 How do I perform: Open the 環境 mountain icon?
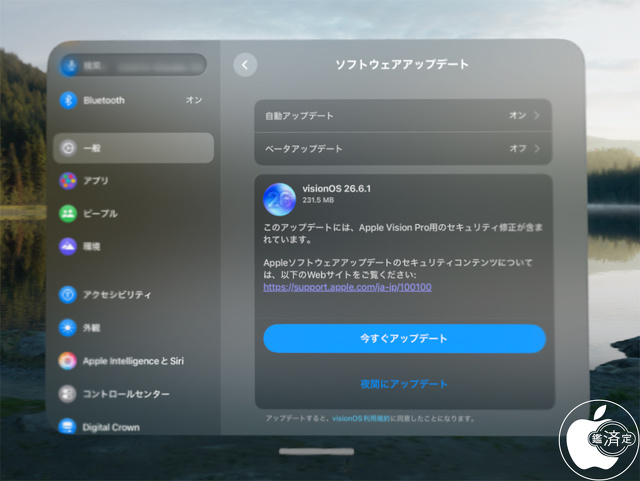[68, 246]
